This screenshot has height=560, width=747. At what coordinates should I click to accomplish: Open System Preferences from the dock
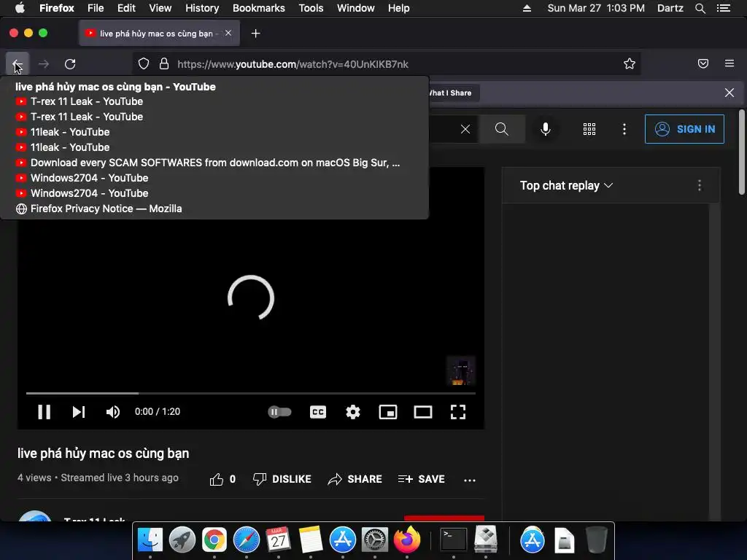[375, 540]
